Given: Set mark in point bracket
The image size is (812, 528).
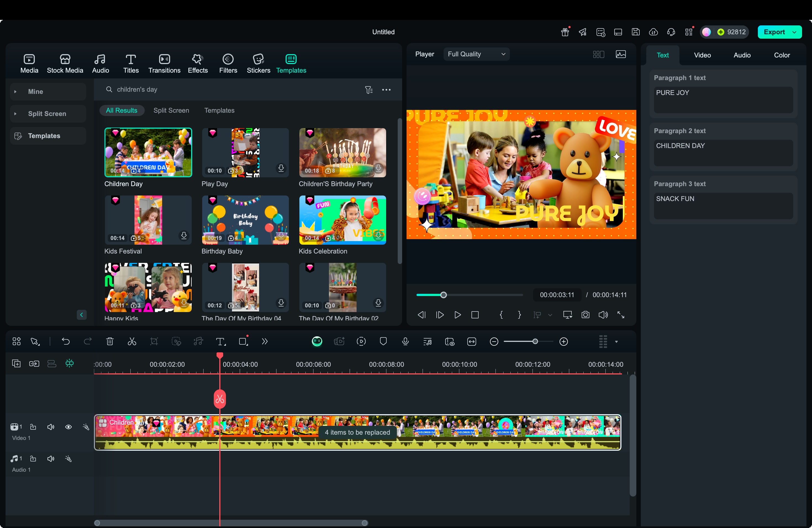Looking at the screenshot, I should pyautogui.click(x=501, y=315).
